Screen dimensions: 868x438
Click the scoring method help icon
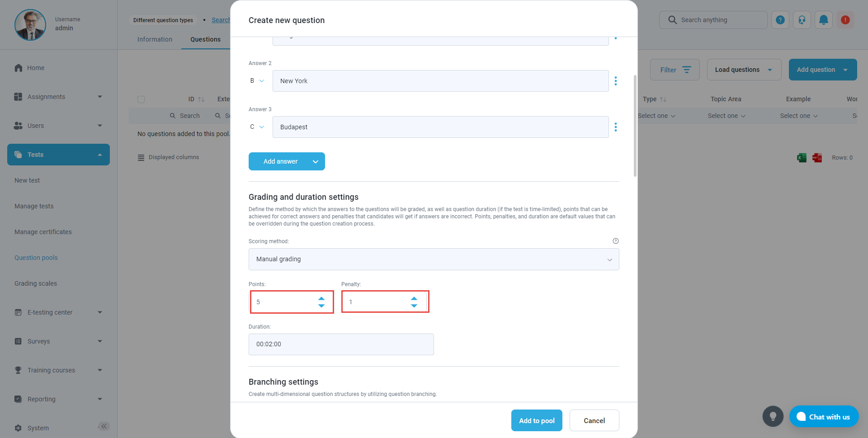click(615, 241)
